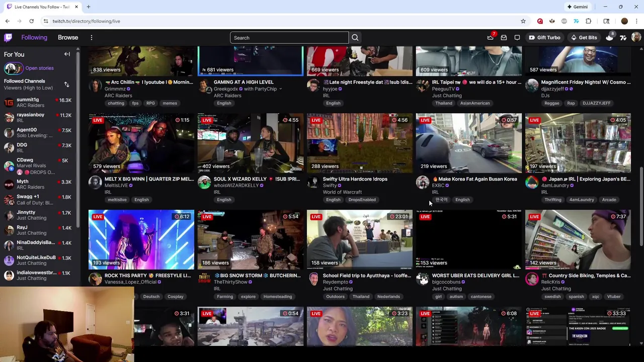644x362 pixels.
Task: Click the browser reload button
Action: pos(31,21)
